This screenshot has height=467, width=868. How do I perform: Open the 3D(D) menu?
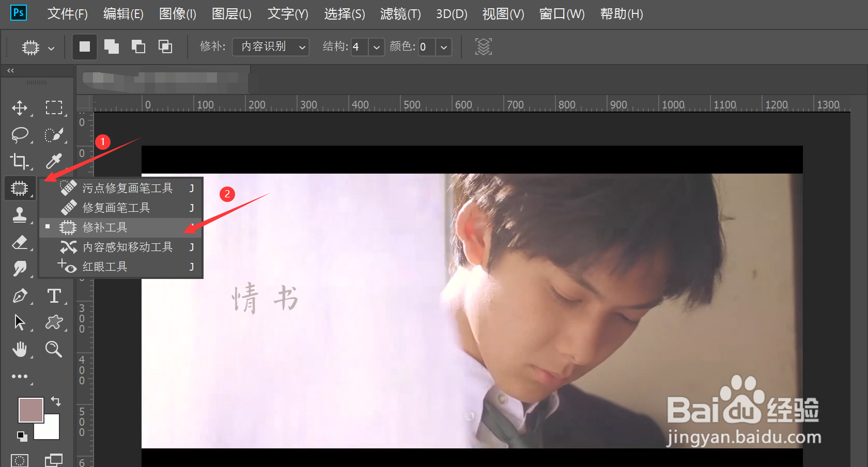pyautogui.click(x=452, y=14)
